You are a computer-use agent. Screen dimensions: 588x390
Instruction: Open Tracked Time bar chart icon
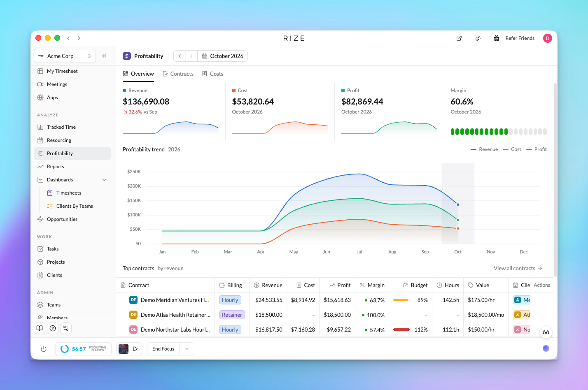[x=40, y=127]
